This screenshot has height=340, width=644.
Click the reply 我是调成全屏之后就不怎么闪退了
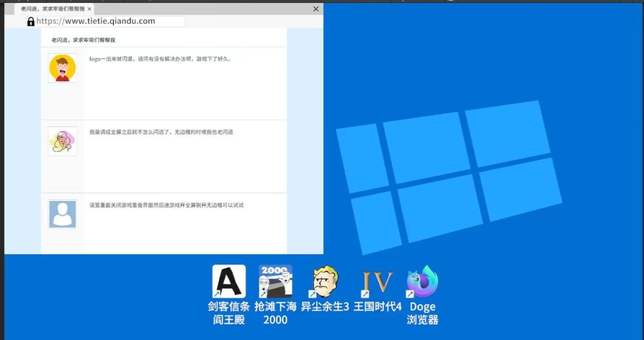(x=161, y=132)
